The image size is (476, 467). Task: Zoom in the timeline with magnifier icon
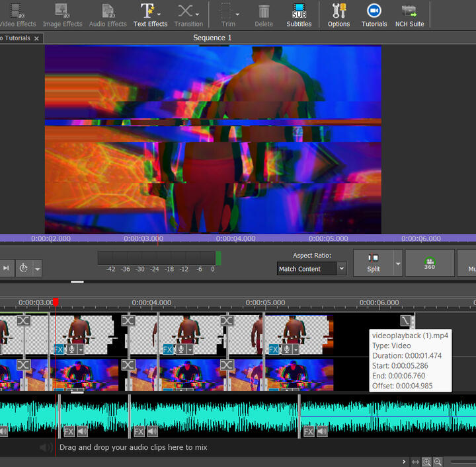coord(427,462)
